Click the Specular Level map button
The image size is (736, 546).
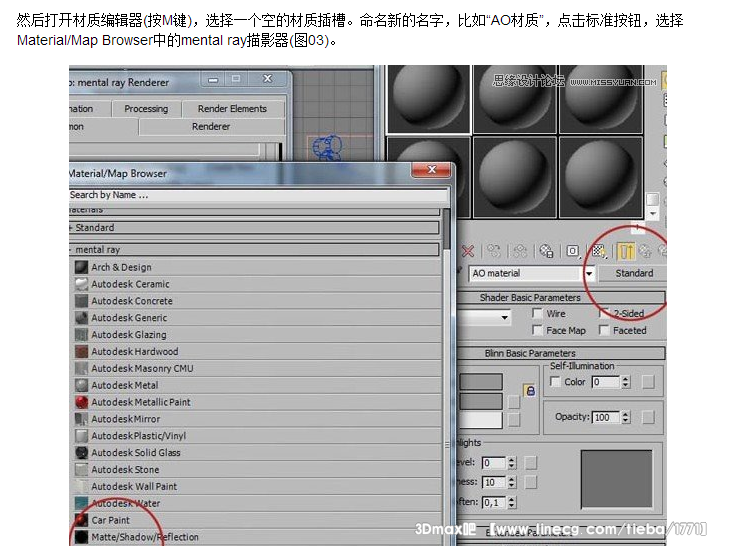point(531,463)
